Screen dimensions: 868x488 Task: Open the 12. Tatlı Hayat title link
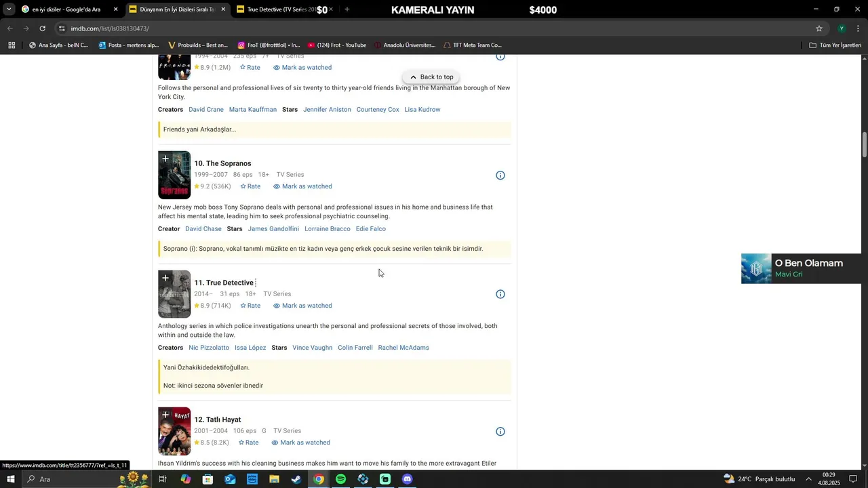pos(217,420)
